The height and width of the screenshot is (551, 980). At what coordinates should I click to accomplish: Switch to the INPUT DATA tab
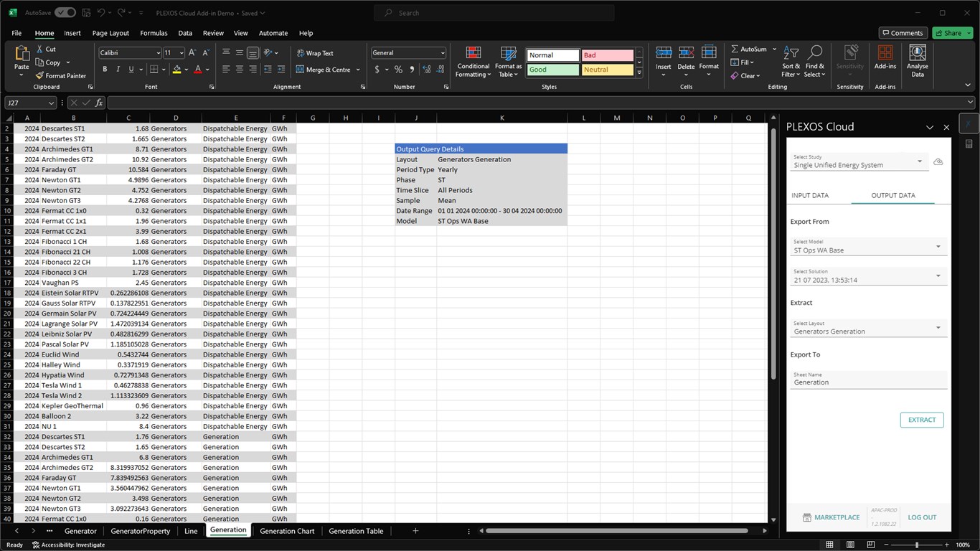tap(810, 195)
